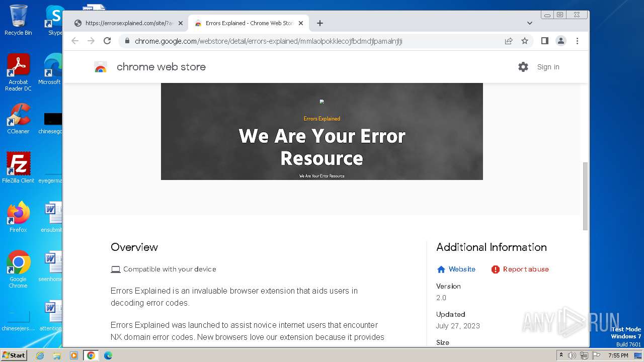Click the browser forward arrow
This screenshot has width=644, height=362.
tap(91, 41)
